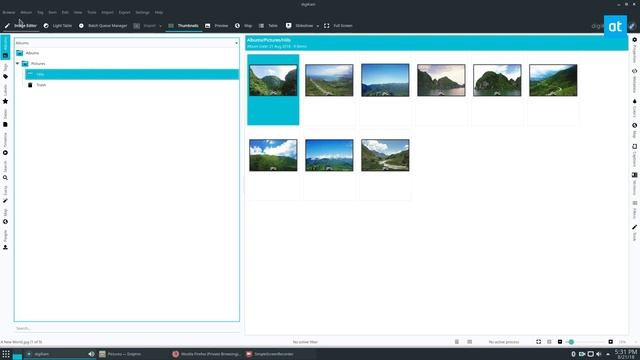This screenshot has width=640, height=360.
Task: Collapse the Pictures album tree node
Action: 18,64
